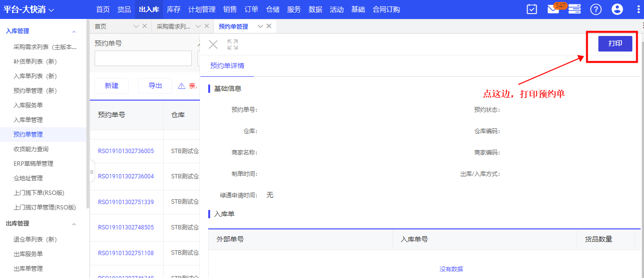Collapse the 出库管理 sidebar group
This screenshot has width=644, height=278.
74,224
